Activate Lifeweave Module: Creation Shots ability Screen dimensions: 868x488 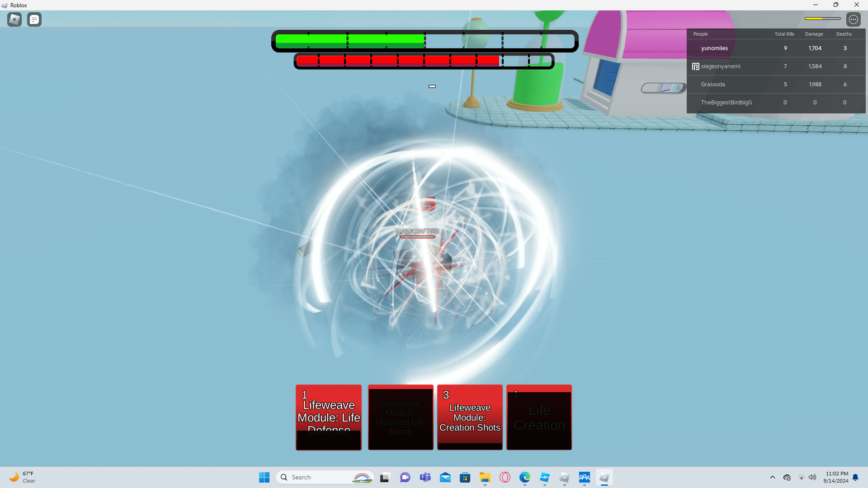pos(470,417)
